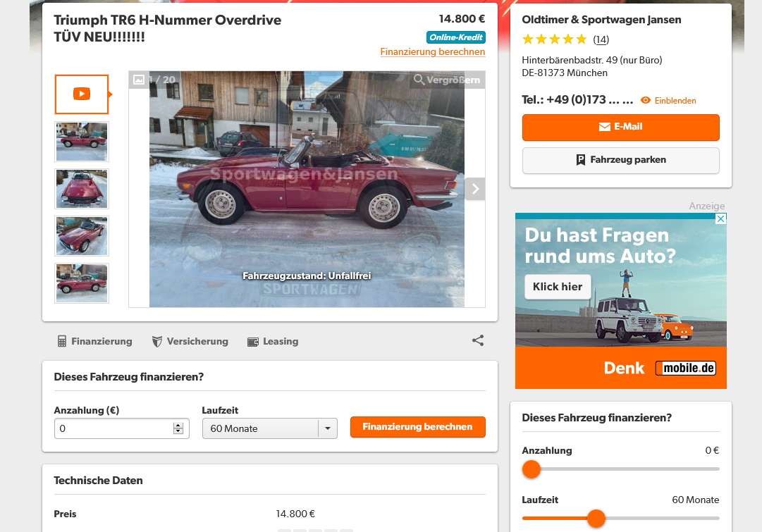Click the main Triumph TR6 photo

(307, 190)
